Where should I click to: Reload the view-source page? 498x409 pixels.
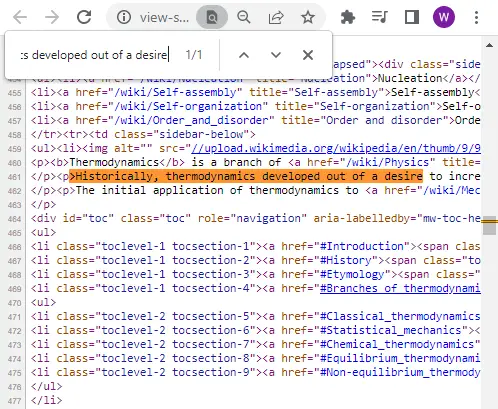[x=84, y=17]
